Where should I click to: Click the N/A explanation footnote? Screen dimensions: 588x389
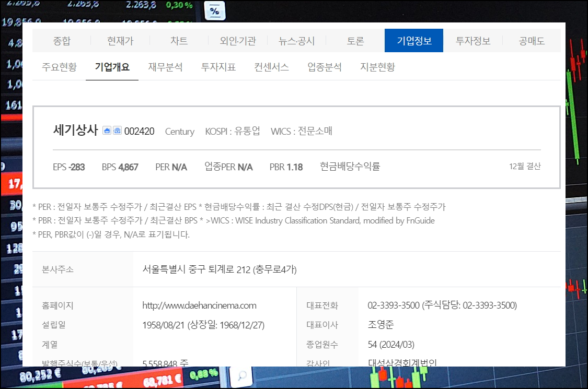click(x=111, y=234)
